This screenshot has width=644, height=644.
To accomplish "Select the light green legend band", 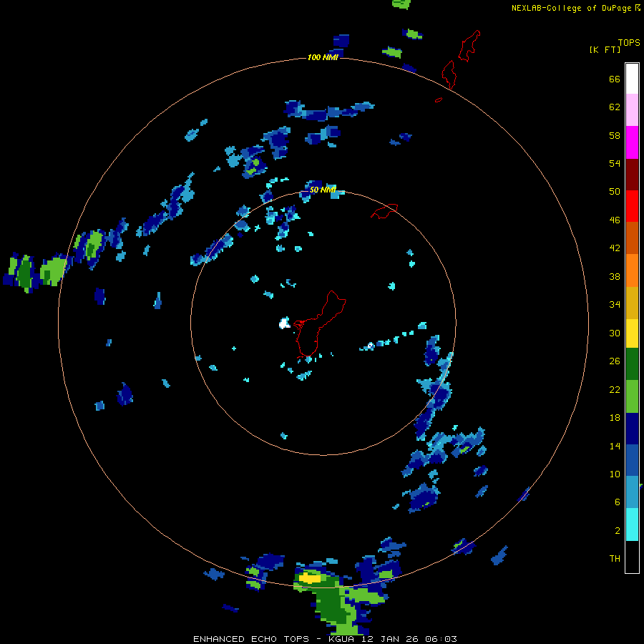I will pos(632,396).
